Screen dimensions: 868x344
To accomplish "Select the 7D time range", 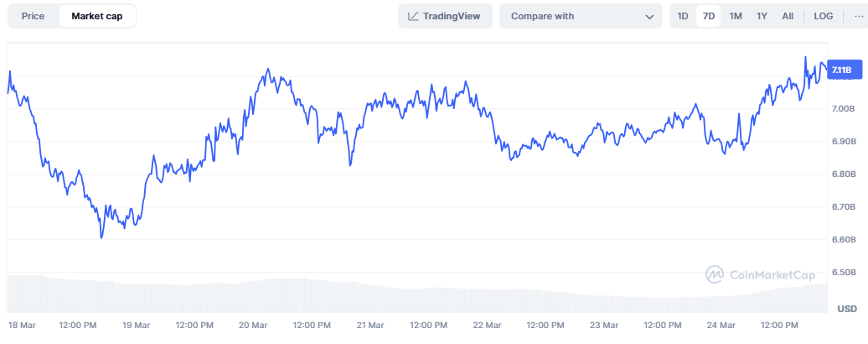I will pos(709,16).
